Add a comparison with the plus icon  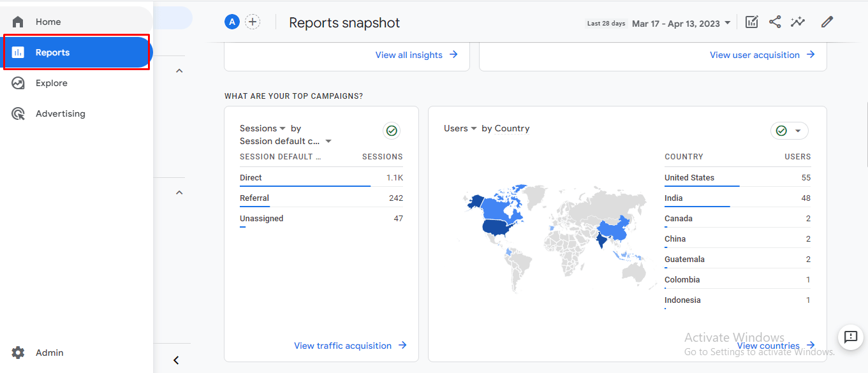click(x=253, y=22)
